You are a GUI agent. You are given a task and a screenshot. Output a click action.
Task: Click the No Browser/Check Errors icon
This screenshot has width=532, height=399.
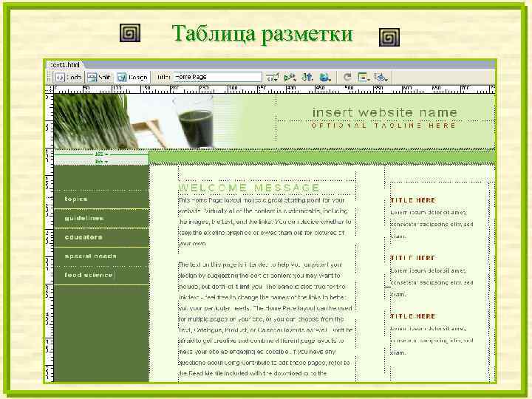(273, 78)
